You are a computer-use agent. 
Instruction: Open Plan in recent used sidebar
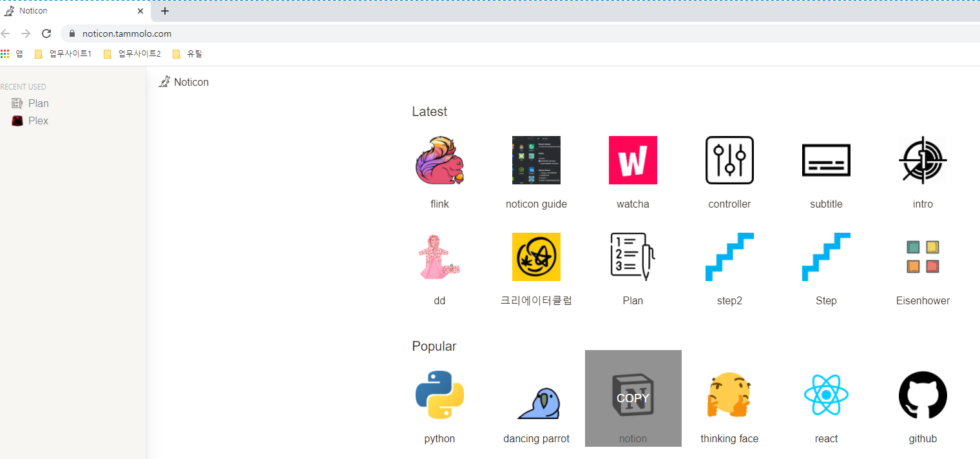click(30, 103)
